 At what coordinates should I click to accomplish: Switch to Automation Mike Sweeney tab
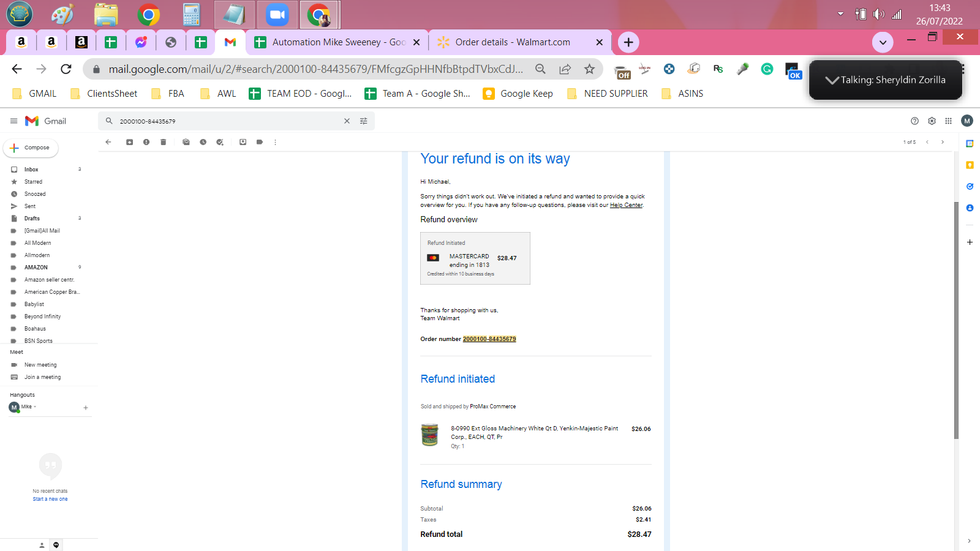tap(337, 42)
